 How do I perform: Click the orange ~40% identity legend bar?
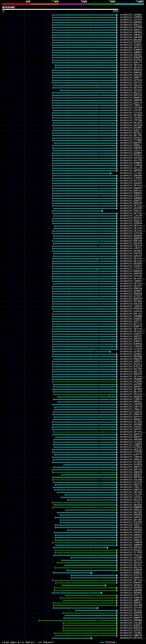(x=45, y=4)
